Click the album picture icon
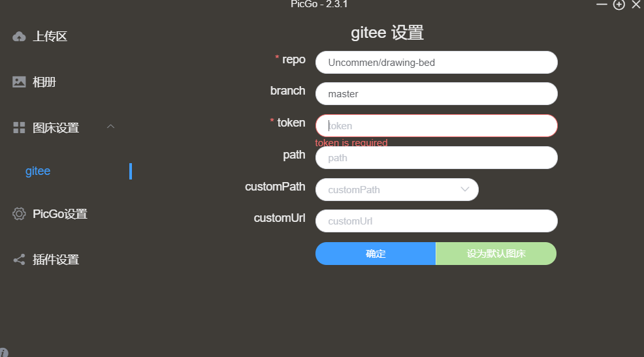The image size is (644, 357). tap(19, 82)
